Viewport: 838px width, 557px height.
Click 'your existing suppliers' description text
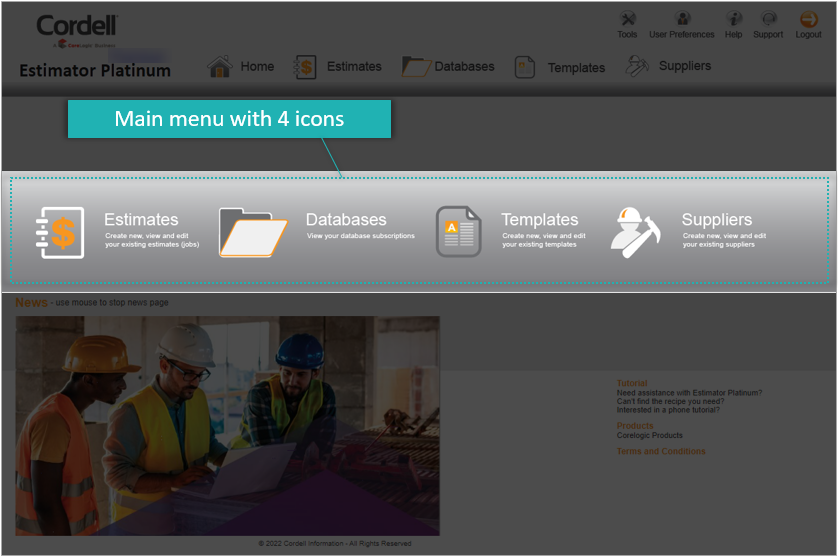tap(719, 244)
